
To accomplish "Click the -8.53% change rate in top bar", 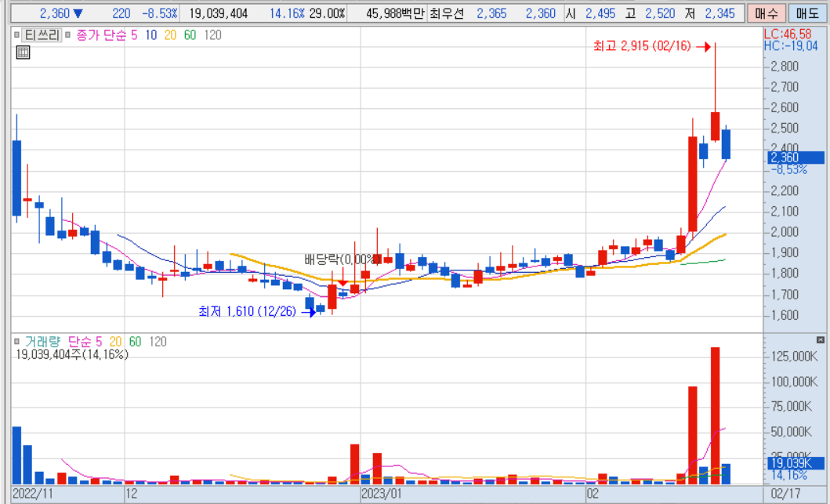I will 160,13.
